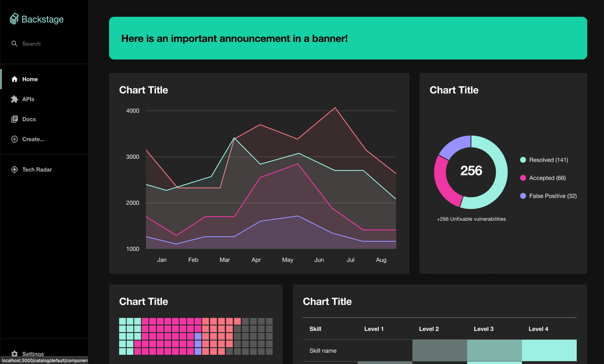Click the 256 total in the donut chart
The width and height of the screenshot is (604, 364).
click(x=471, y=171)
